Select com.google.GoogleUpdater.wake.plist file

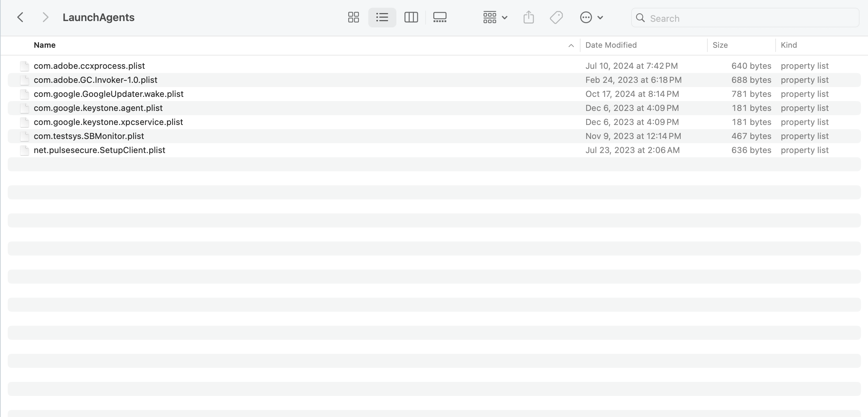[x=109, y=94]
